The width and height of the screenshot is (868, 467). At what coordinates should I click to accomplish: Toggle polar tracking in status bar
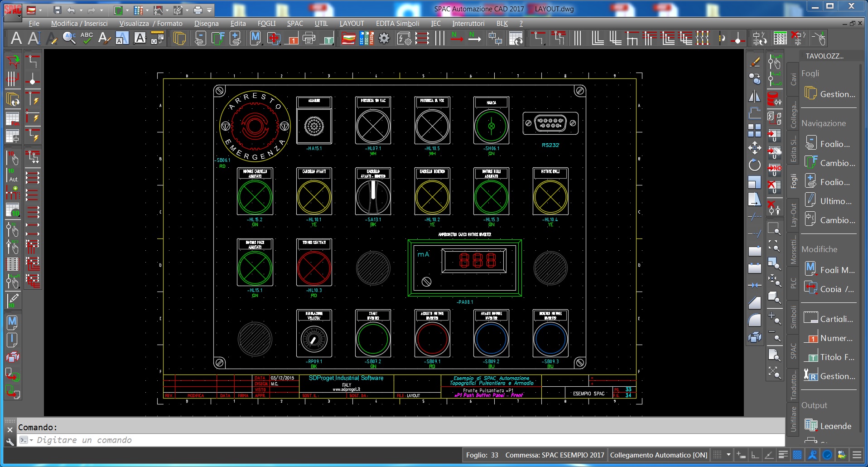769,455
